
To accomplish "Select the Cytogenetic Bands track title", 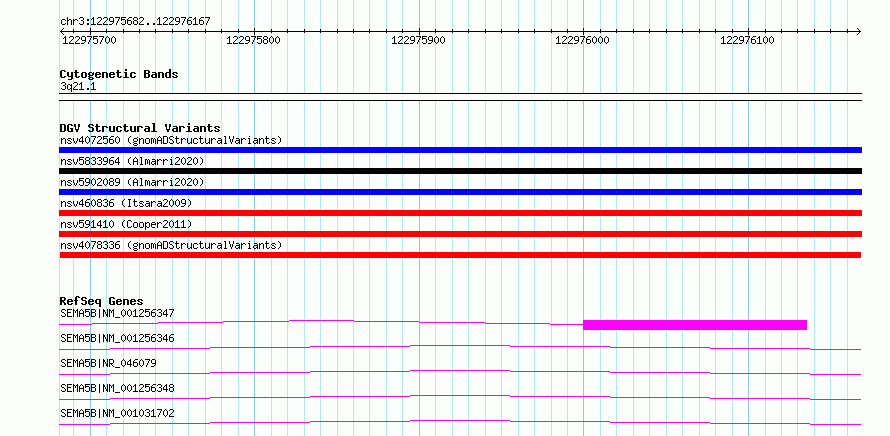I will pos(119,74).
